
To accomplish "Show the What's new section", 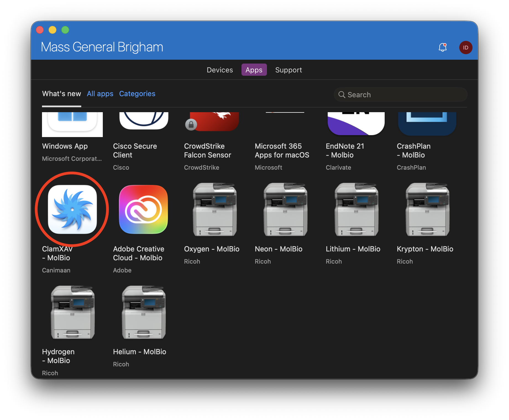I will [62, 94].
